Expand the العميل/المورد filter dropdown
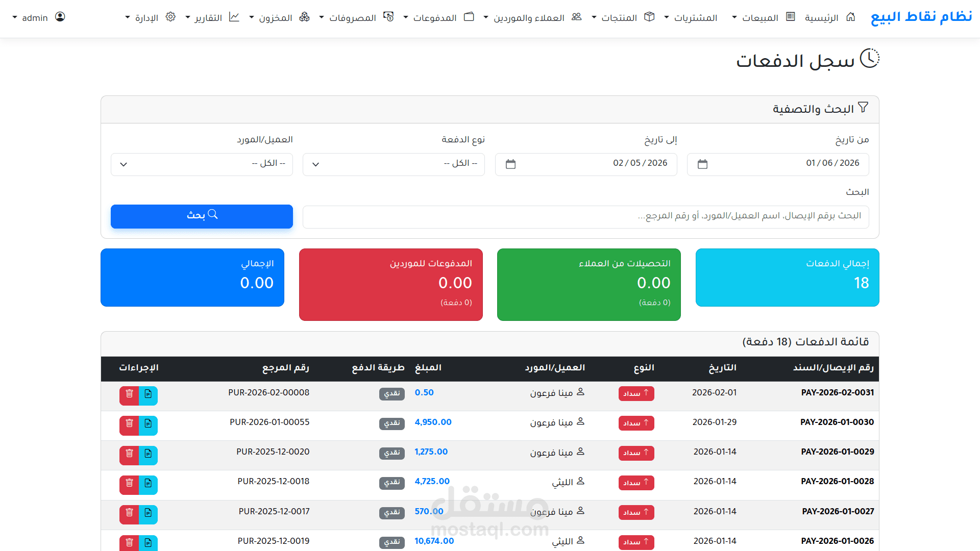 (x=202, y=164)
